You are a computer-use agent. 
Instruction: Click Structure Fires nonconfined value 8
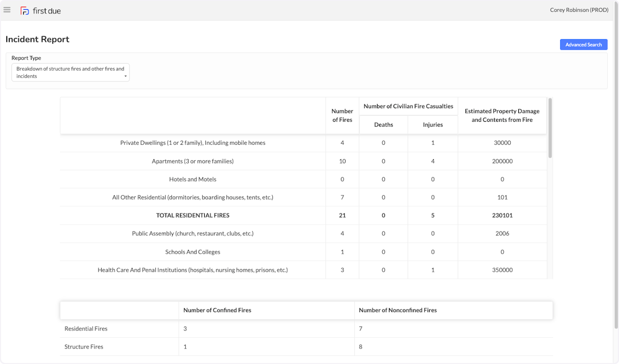click(361, 347)
